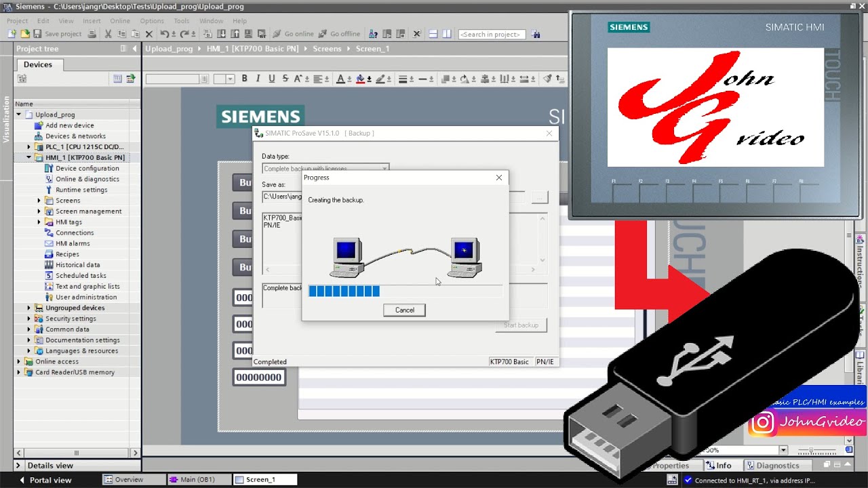The image size is (868, 488).
Task: Open the text font color tool
Action: tap(340, 79)
